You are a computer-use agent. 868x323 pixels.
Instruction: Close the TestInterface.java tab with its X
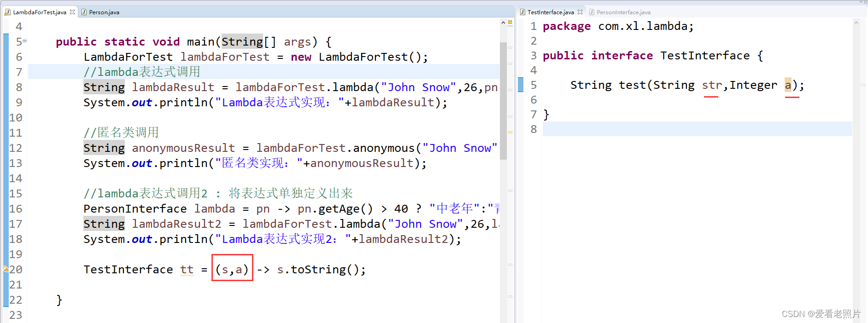(x=580, y=12)
